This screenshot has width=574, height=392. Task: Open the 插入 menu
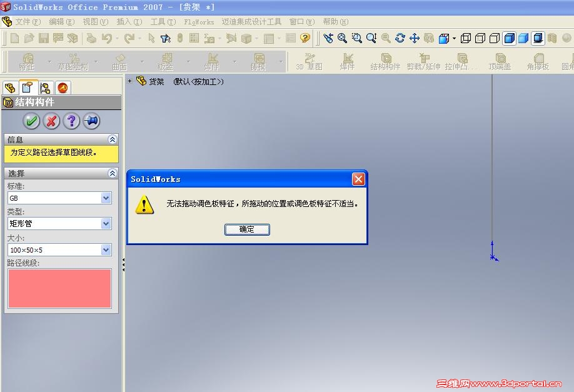(x=128, y=21)
